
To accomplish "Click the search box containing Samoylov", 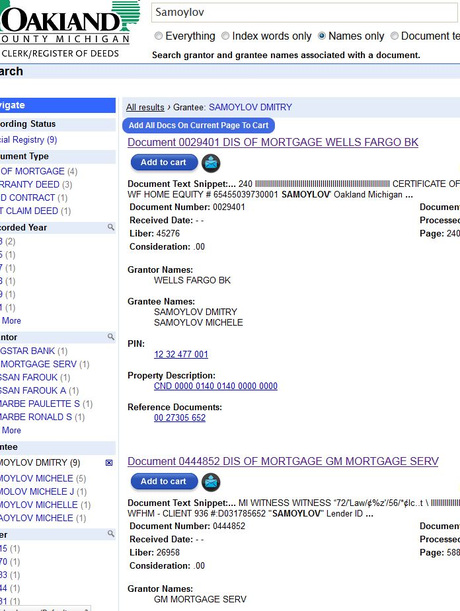I will pyautogui.click(x=304, y=12).
